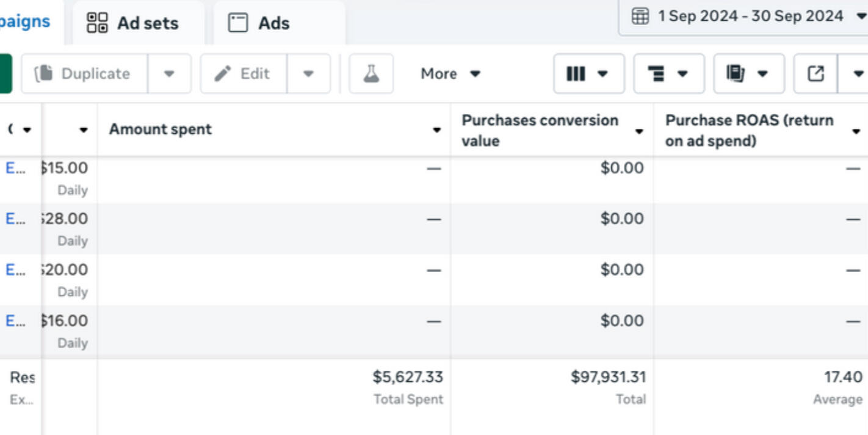Screen dimensions: 868x435
Task: Click the Export share icon
Action: pyautogui.click(x=816, y=74)
